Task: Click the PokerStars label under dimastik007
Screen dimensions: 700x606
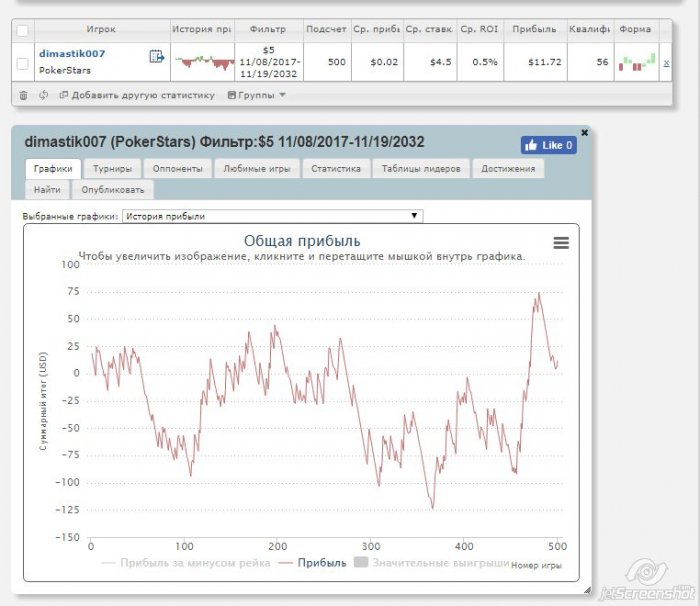Action: (x=65, y=71)
